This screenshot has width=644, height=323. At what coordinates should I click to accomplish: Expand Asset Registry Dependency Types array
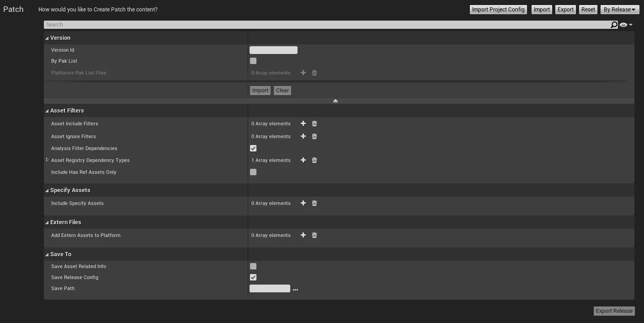tap(48, 160)
